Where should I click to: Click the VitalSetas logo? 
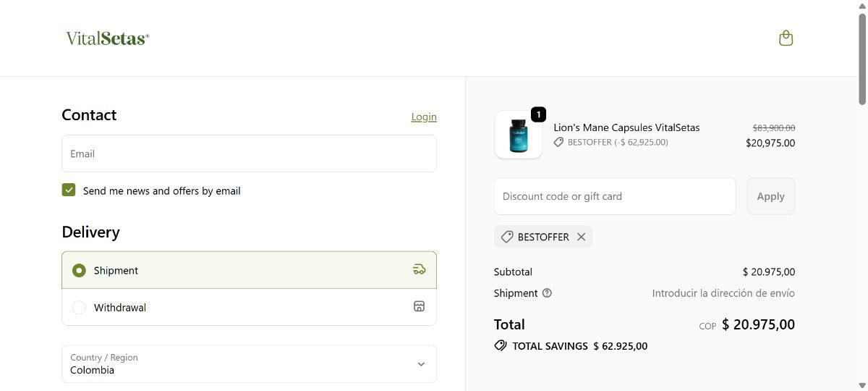click(x=107, y=38)
